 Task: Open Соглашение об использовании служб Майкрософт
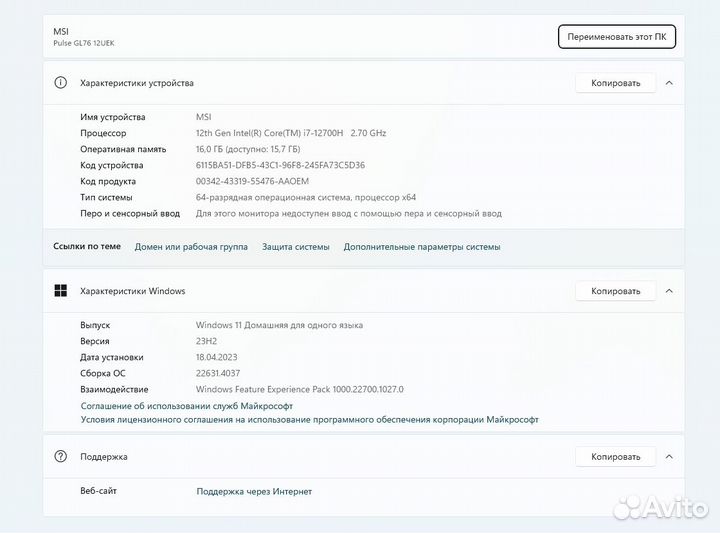[187, 406]
